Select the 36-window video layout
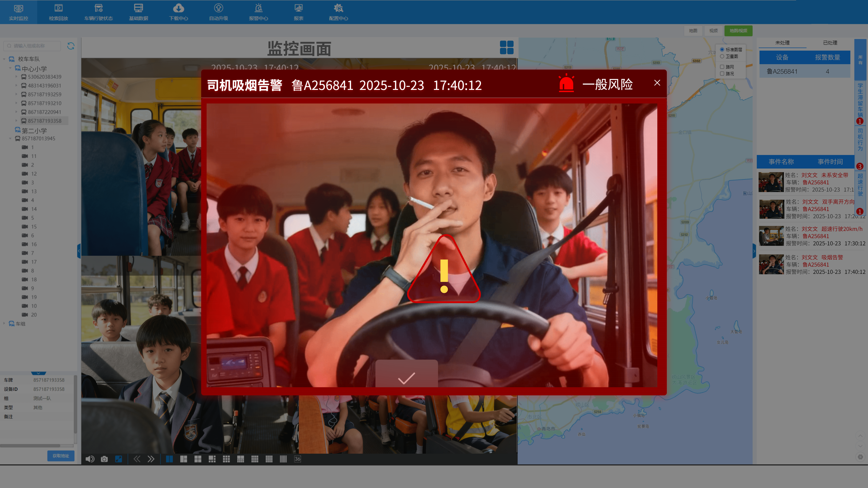Viewport: 868px width, 488px height. (x=297, y=459)
